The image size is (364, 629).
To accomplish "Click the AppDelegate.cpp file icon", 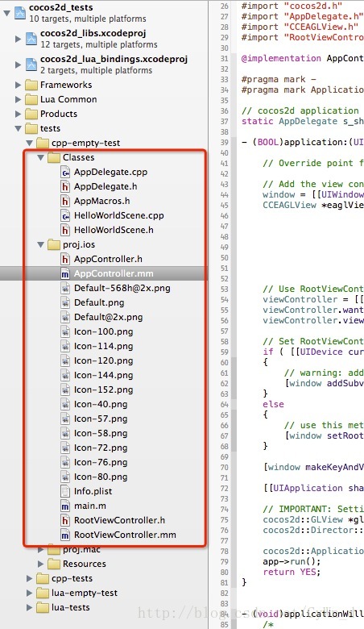I will click(65, 172).
